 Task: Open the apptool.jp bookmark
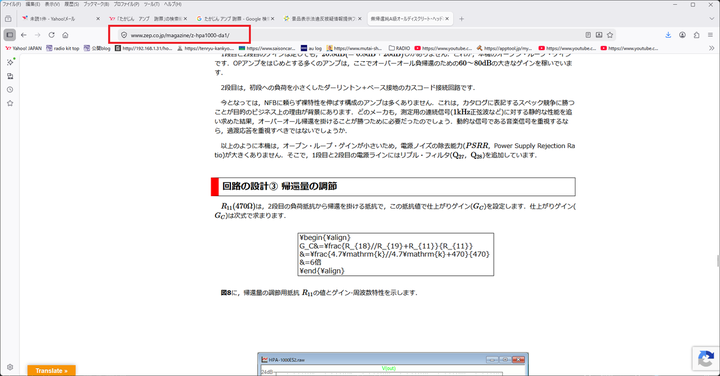(x=505, y=48)
